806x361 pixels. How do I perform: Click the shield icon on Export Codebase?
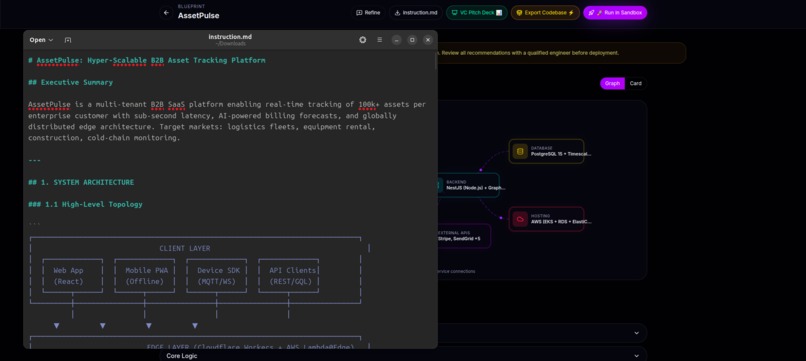[519, 13]
